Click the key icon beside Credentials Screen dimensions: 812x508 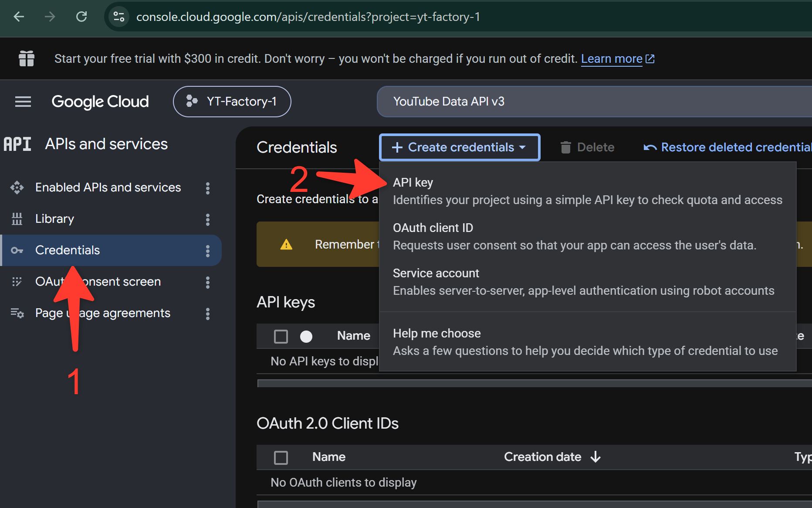tap(17, 250)
